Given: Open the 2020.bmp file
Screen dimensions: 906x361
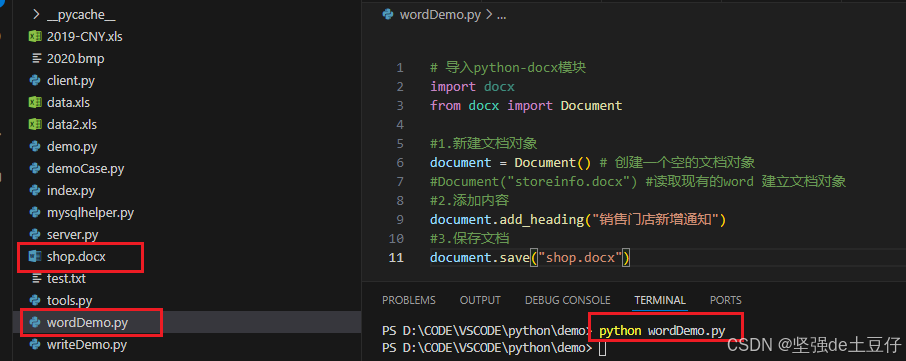Looking at the screenshot, I should (x=76, y=59).
